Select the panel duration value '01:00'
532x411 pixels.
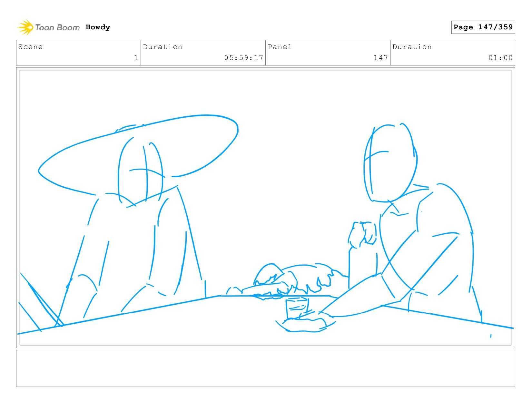pos(500,58)
